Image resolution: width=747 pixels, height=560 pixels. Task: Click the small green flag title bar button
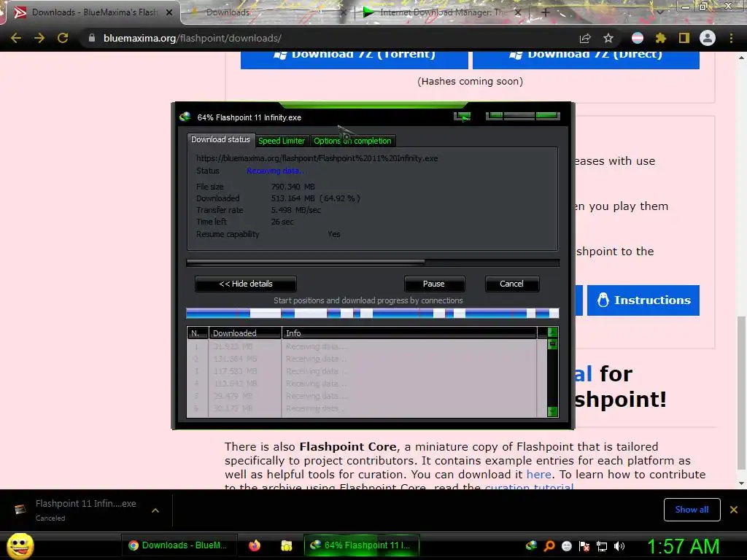coord(462,117)
